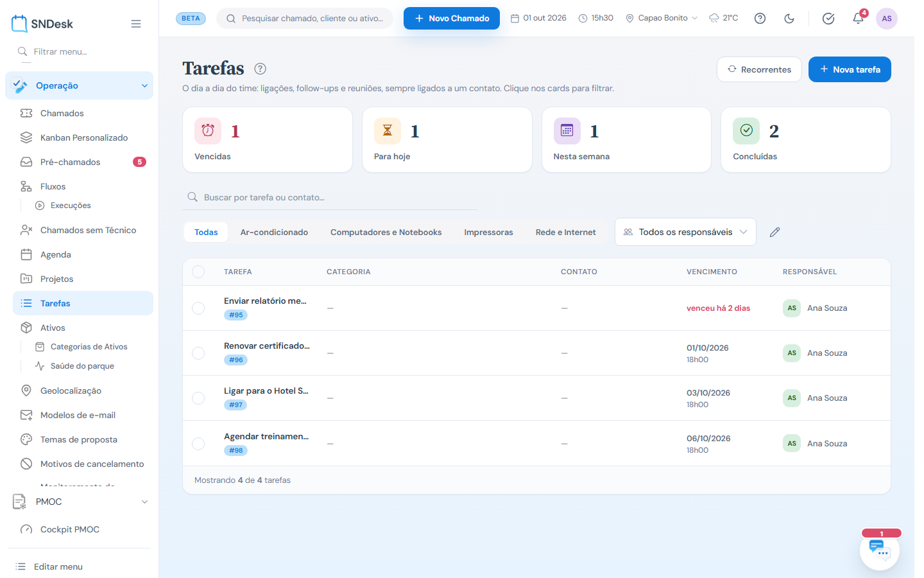The width and height of the screenshot is (924, 578).
Task: Open Chamados in the sidebar
Action: 83,113
